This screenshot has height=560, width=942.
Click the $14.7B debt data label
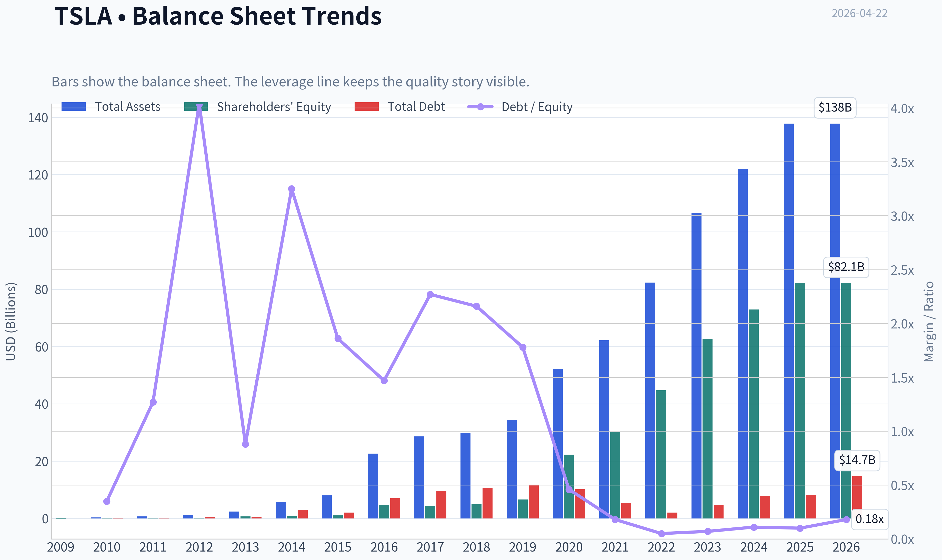pyautogui.click(x=857, y=460)
